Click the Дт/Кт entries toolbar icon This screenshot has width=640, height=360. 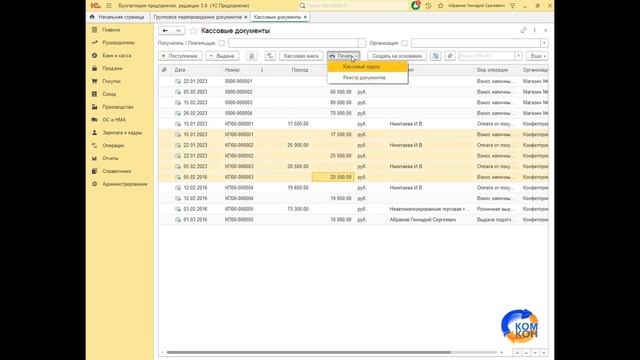[270, 56]
